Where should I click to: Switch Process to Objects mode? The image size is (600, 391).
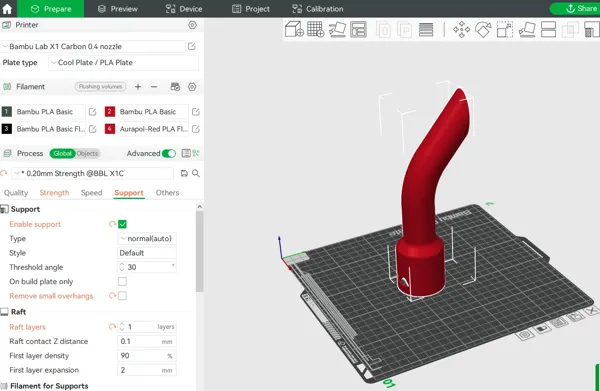[88, 153]
